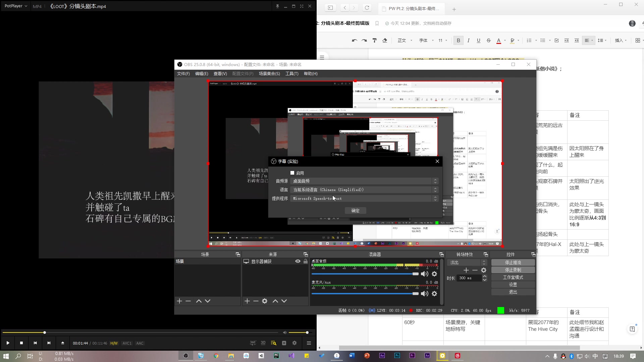The height and width of the screenshot is (362, 644).
Task: Toggle 3D mode in PotPlayer
Action: [263, 343]
